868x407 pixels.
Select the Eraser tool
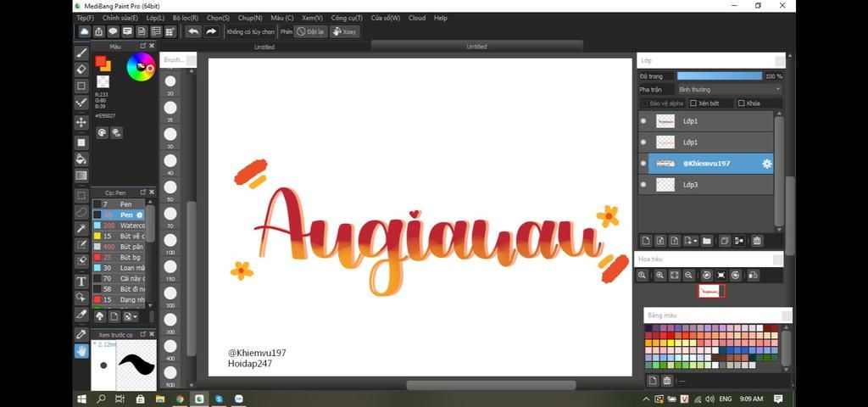[81, 70]
